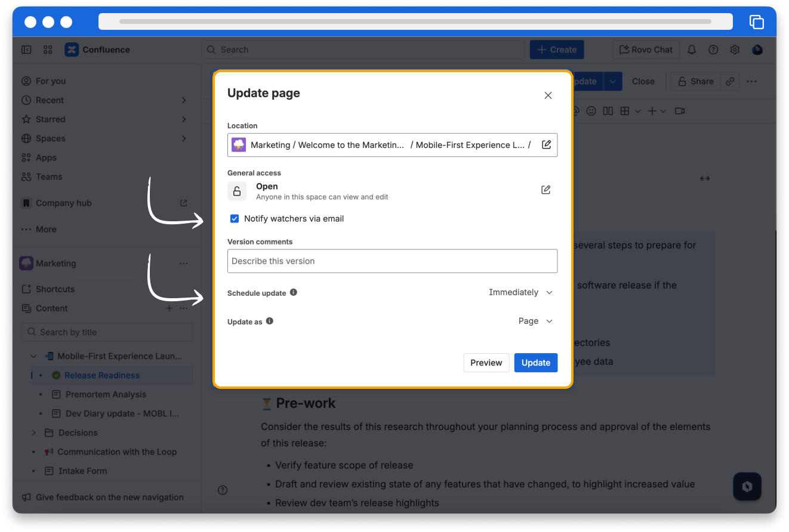789x532 pixels.
Task: Collapse the Mobile-First Experience Launch tree item
Action: coord(34,356)
